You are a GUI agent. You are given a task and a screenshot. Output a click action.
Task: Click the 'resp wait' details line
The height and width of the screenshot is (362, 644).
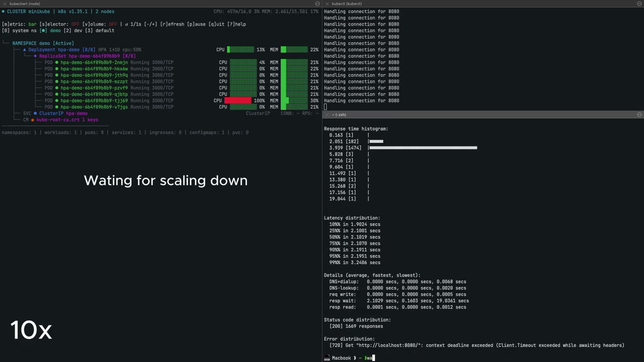[x=399, y=301]
